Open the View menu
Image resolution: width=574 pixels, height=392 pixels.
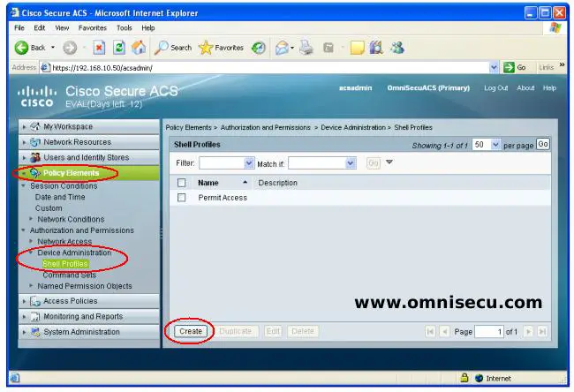click(x=62, y=28)
